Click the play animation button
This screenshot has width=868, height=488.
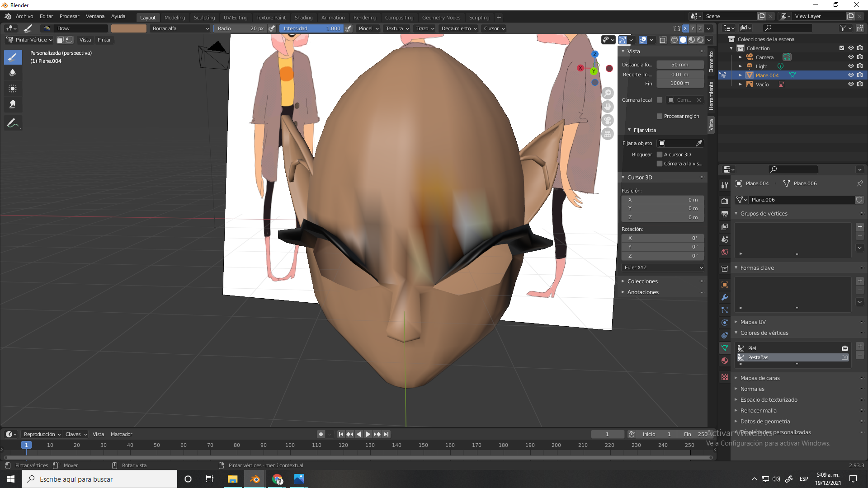tap(368, 434)
